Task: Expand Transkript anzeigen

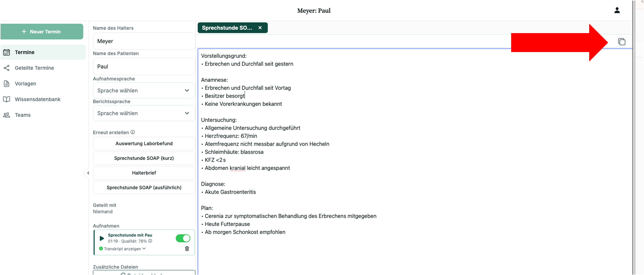Action: [124, 249]
